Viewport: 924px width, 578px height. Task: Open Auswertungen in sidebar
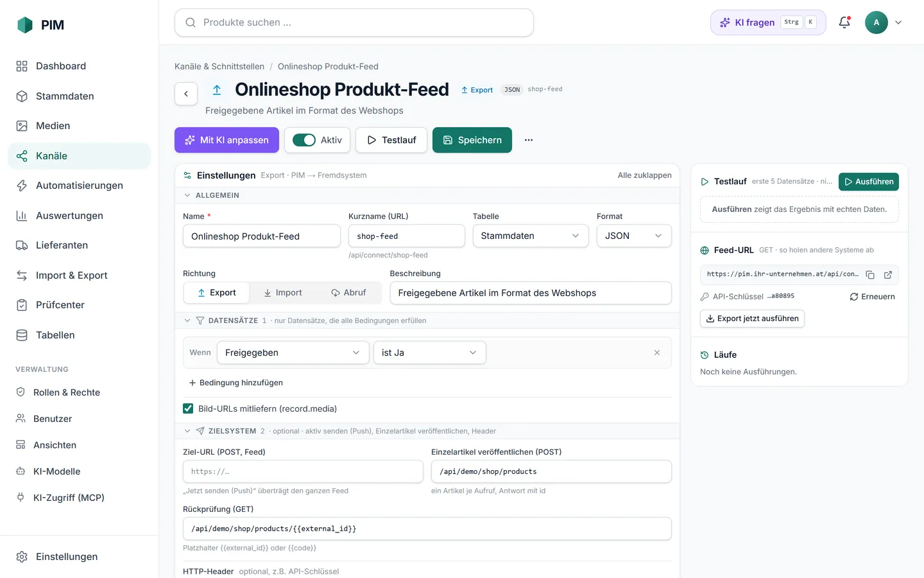79,216
